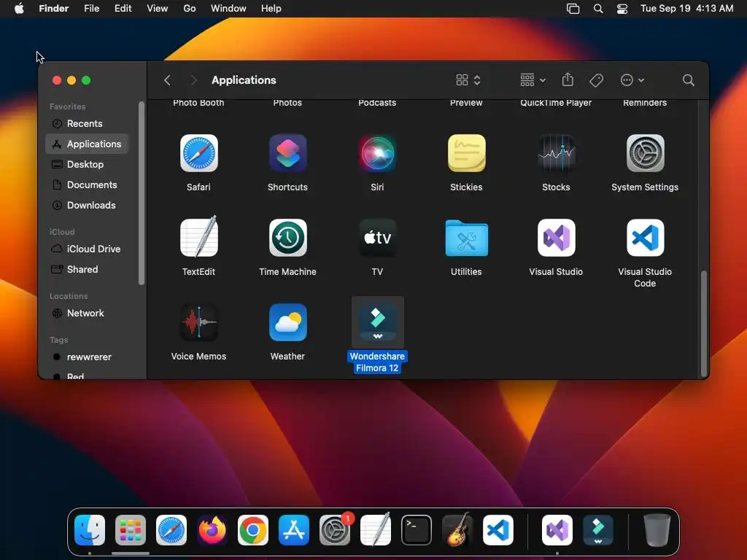Viewport: 747px width, 560px height.
Task: Select Shared in the sidebar
Action: pyautogui.click(x=88, y=270)
